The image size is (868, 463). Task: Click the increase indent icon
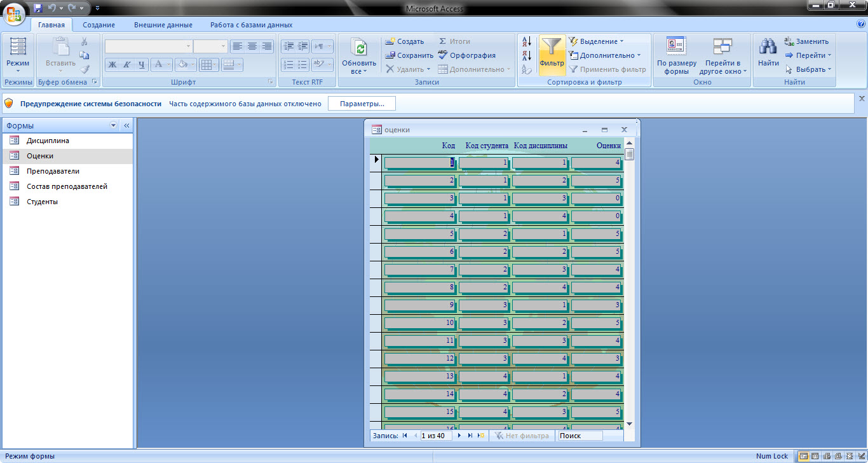click(x=302, y=46)
